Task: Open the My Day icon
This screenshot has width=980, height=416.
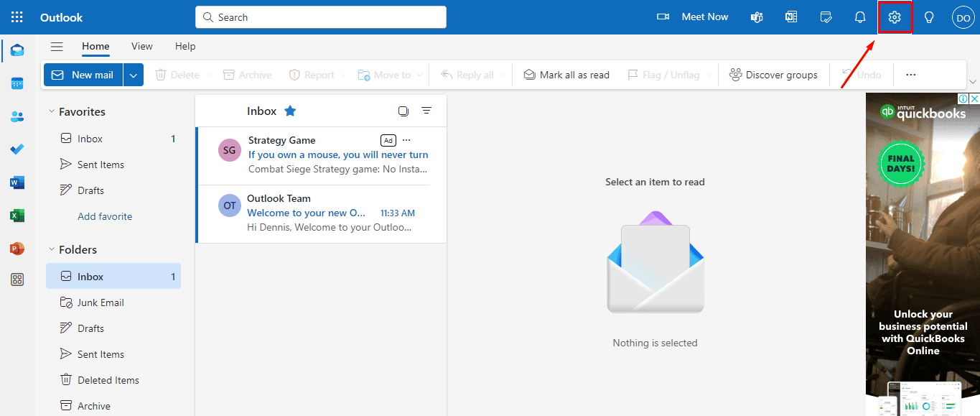Action: (826, 17)
